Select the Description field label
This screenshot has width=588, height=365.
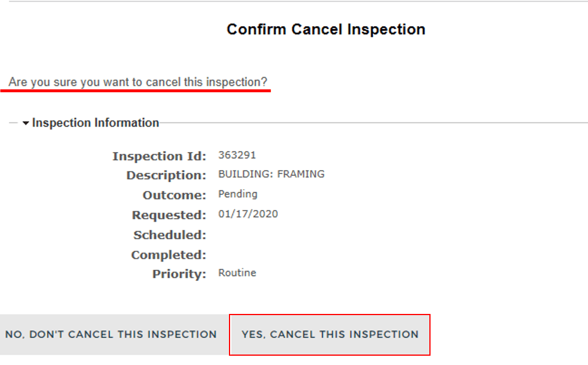[166, 175]
